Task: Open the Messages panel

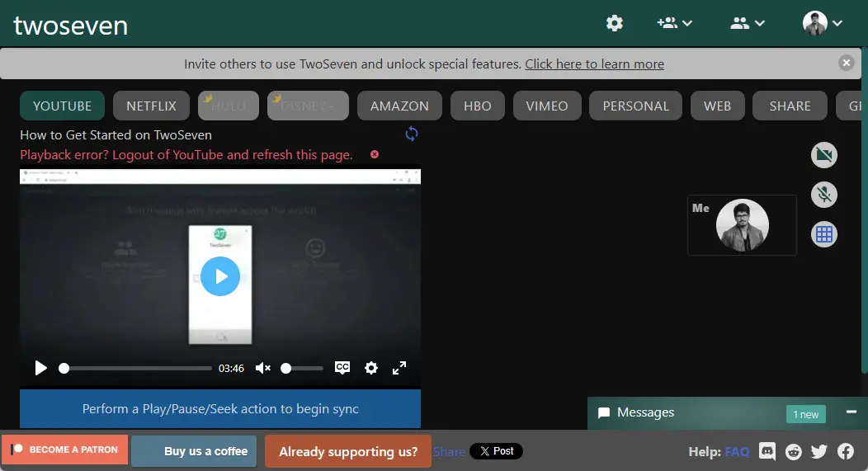Action: [645, 412]
